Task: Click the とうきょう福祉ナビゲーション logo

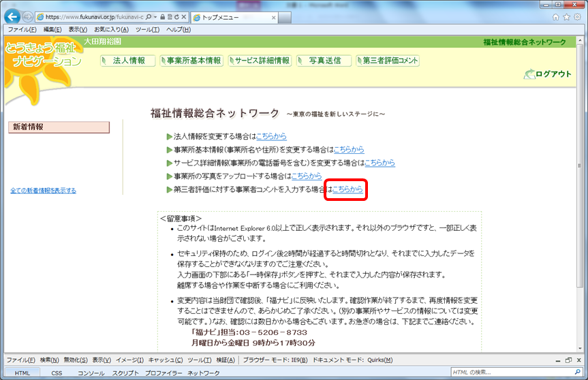Action: [42, 55]
